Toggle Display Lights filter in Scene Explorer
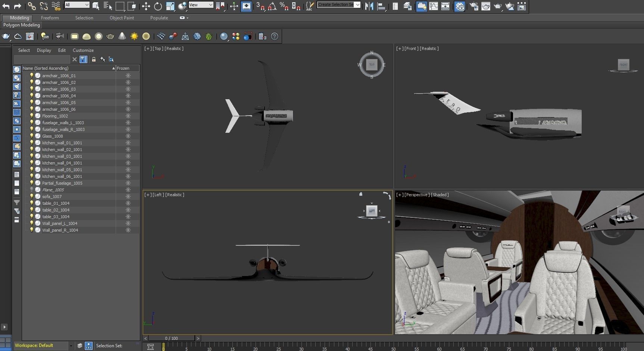Viewport: 644px width, 351px height. coord(17,87)
